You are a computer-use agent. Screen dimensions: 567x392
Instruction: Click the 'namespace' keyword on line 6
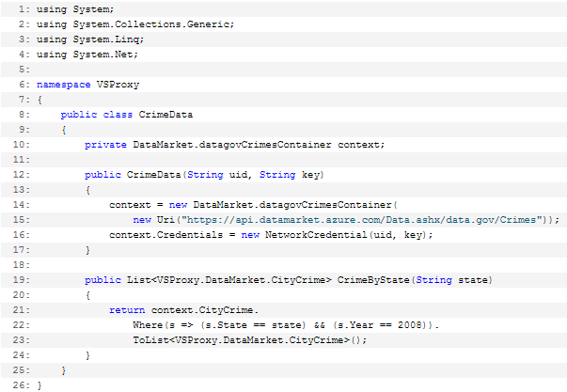[x=64, y=85]
